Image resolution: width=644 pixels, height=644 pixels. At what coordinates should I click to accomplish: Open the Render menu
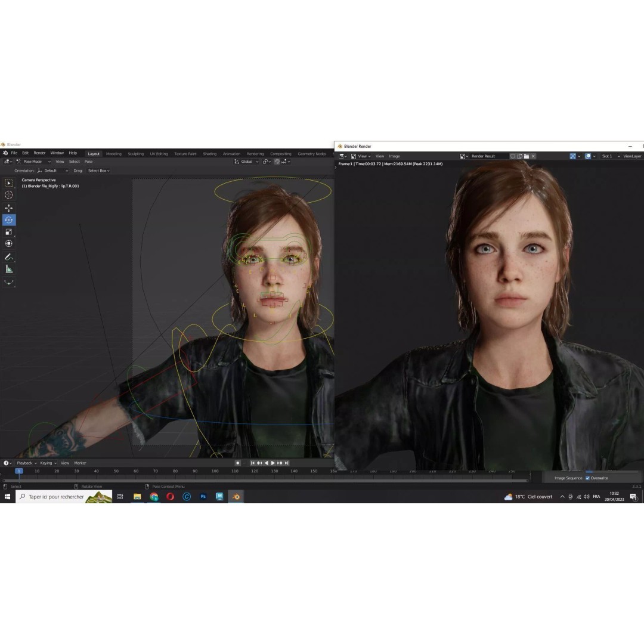tap(39, 153)
